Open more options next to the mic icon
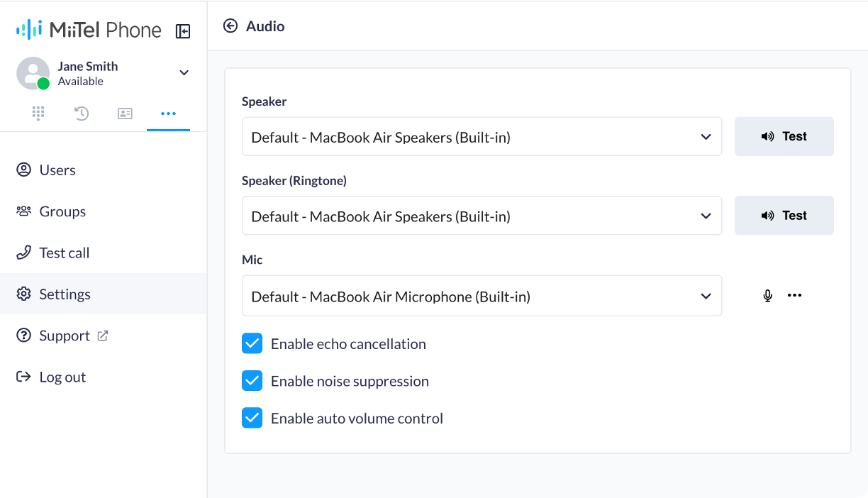Image resolution: width=868 pixels, height=498 pixels. (794, 295)
